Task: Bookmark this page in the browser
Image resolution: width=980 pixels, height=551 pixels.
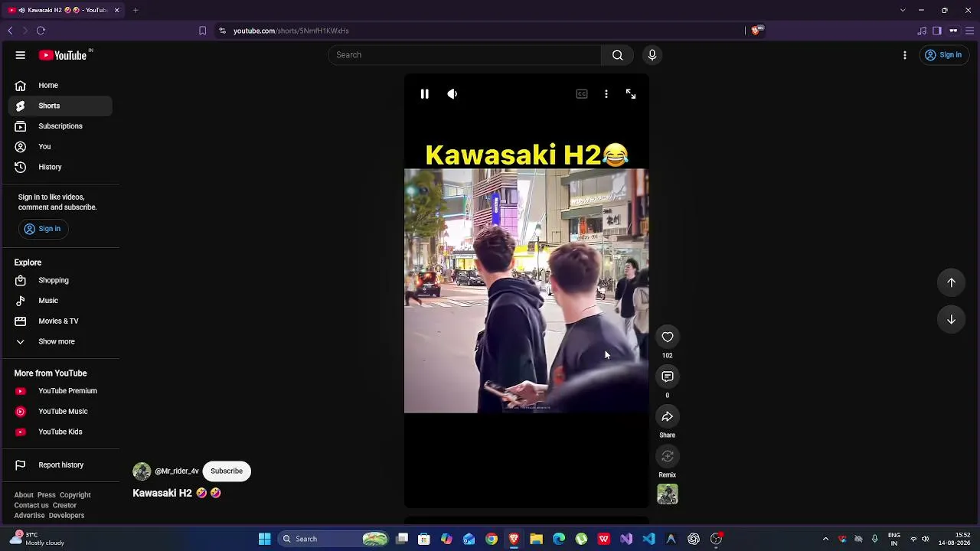Action: (x=202, y=31)
